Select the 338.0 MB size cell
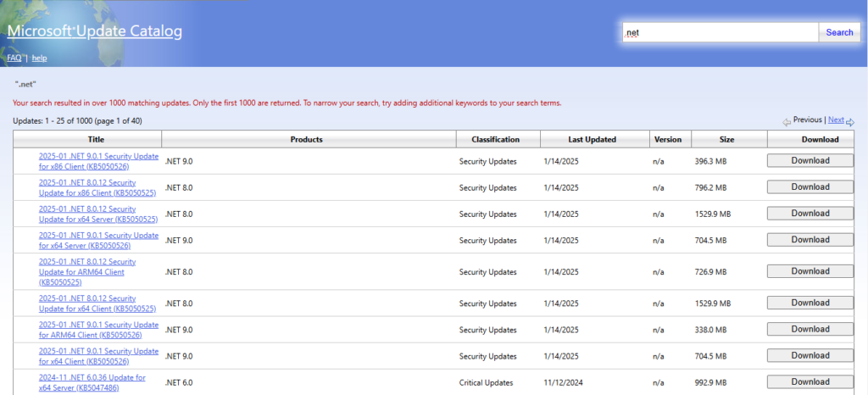This screenshot has height=395, width=868. 711,331
